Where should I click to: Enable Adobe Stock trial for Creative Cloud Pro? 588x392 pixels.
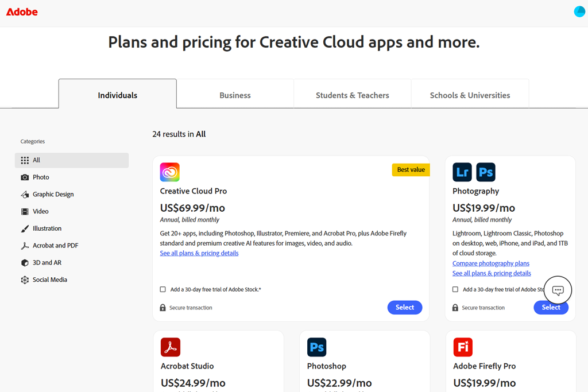pyautogui.click(x=163, y=289)
